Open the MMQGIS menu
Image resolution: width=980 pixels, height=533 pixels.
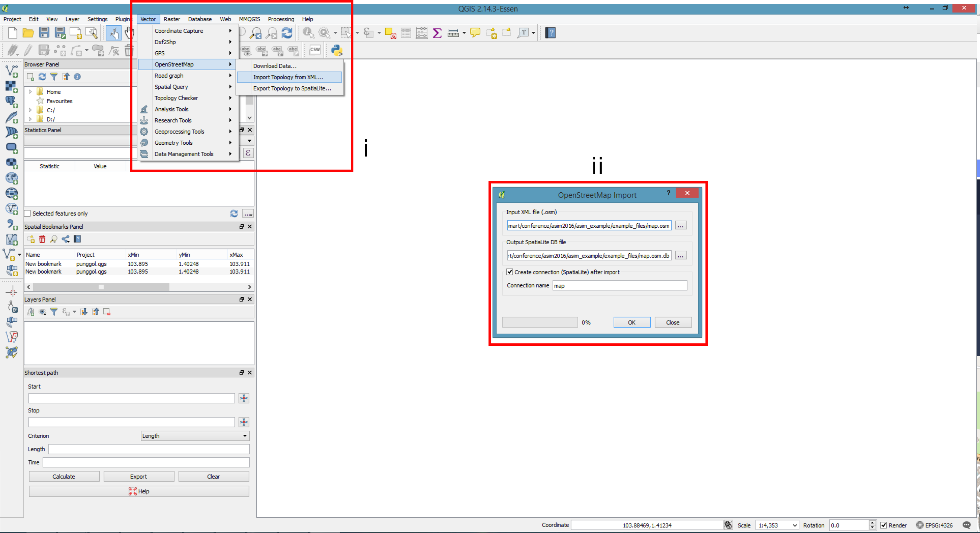click(249, 20)
